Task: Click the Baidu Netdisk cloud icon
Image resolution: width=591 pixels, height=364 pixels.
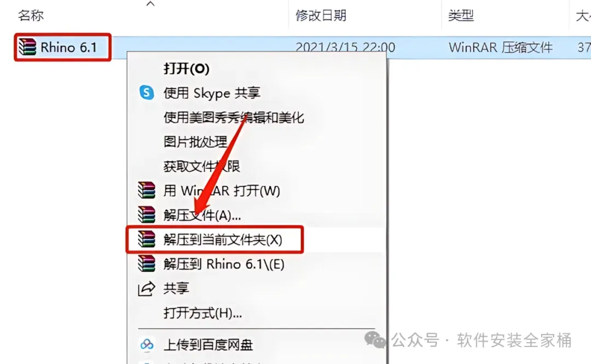Action: pos(147,344)
